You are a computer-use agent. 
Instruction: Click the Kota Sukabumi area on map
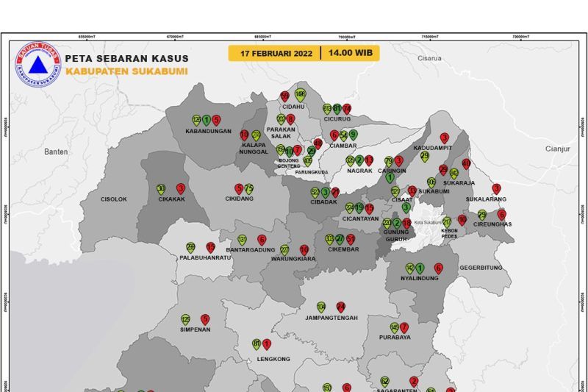(x=428, y=222)
